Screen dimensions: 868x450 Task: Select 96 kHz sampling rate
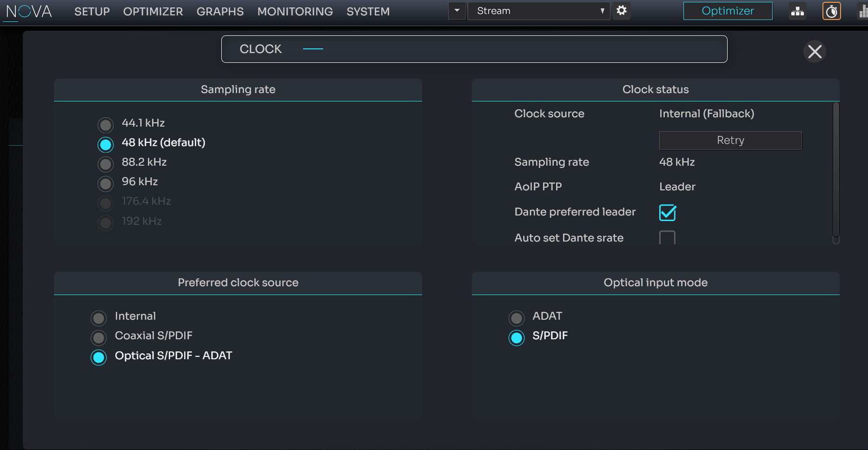click(106, 184)
